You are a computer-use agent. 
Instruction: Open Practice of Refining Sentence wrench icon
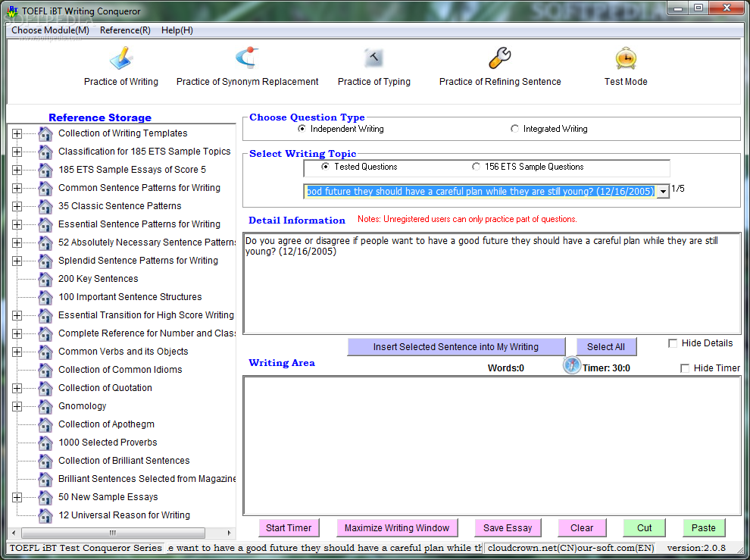pyautogui.click(x=500, y=58)
